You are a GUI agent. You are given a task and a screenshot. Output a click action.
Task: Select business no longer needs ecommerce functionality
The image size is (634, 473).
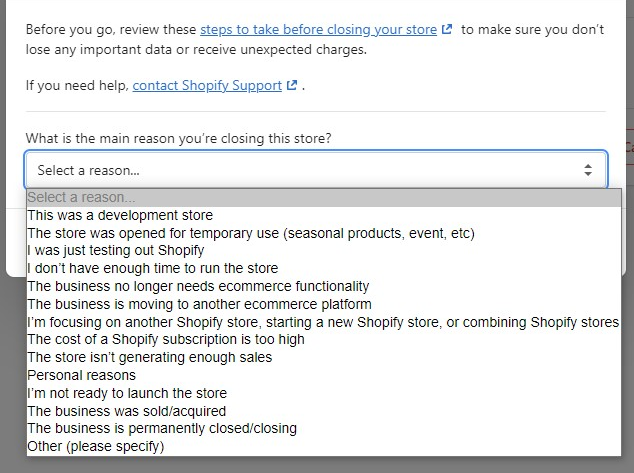(x=324, y=286)
